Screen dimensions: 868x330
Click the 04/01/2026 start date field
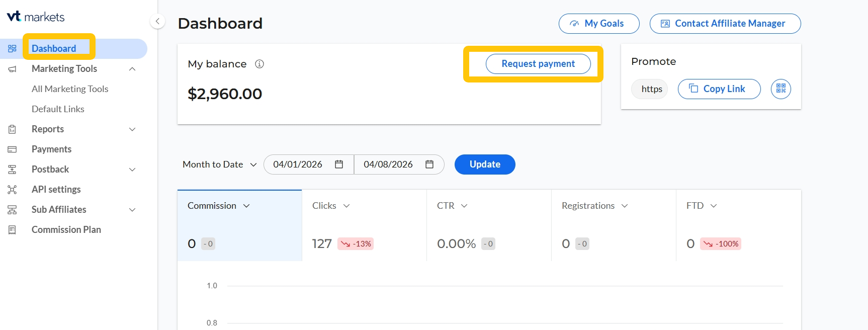click(x=298, y=164)
